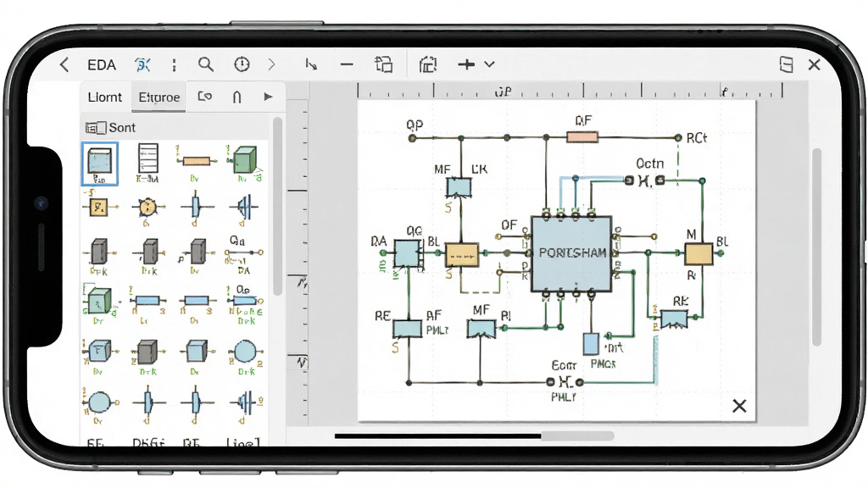Pick the highlighted blue box component
This screenshot has height=488, width=868.
point(100,164)
